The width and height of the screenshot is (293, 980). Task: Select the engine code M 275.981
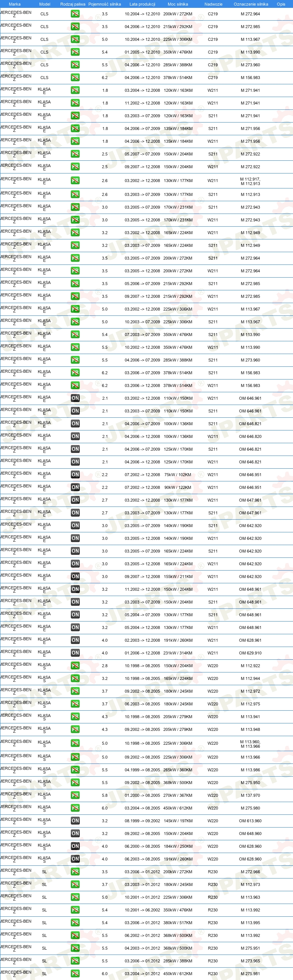[x=250, y=974]
